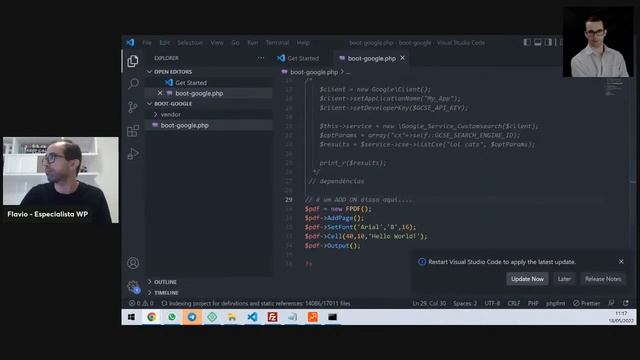Click the errors and warnings status indicator
Viewport: 640px width, 360px height.
[x=141, y=303]
